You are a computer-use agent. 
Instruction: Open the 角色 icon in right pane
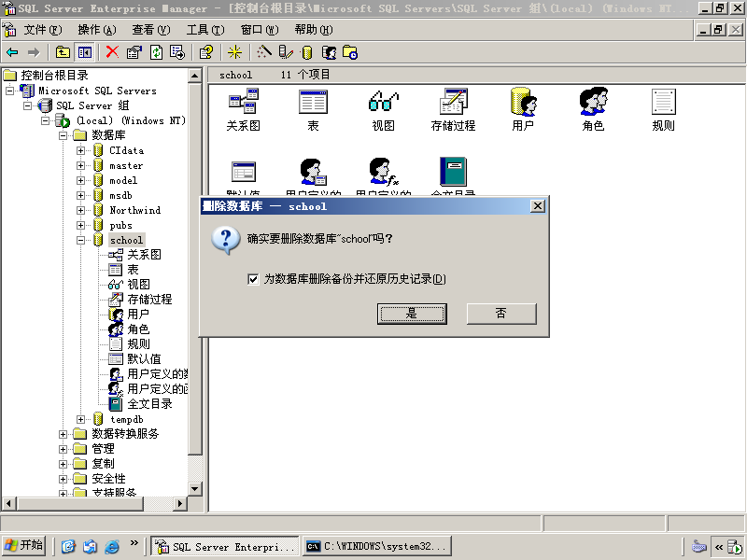(593, 101)
